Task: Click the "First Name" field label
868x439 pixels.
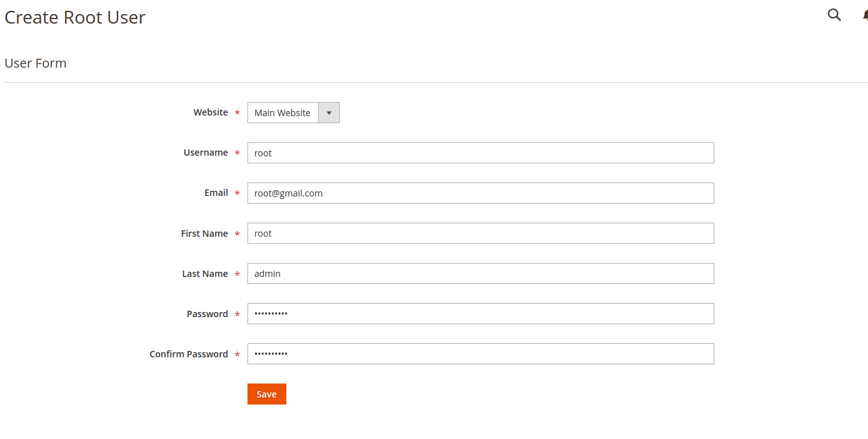Action: [204, 234]
